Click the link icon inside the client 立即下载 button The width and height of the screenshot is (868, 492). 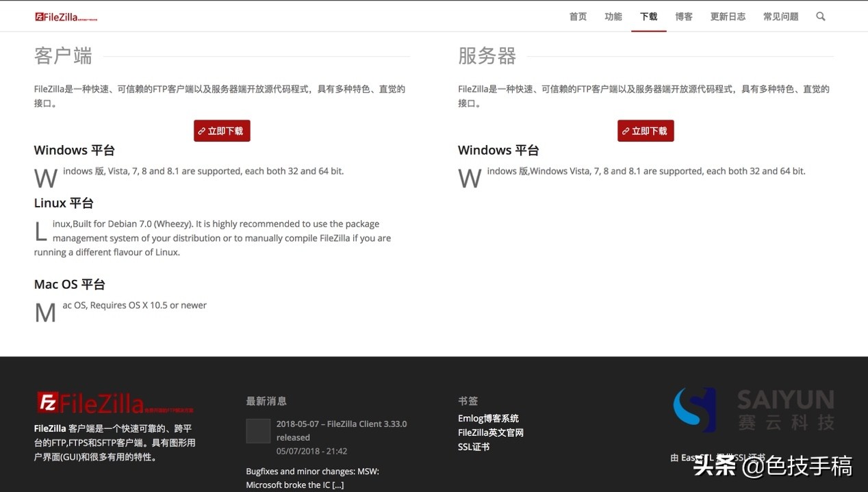point(203,131)
